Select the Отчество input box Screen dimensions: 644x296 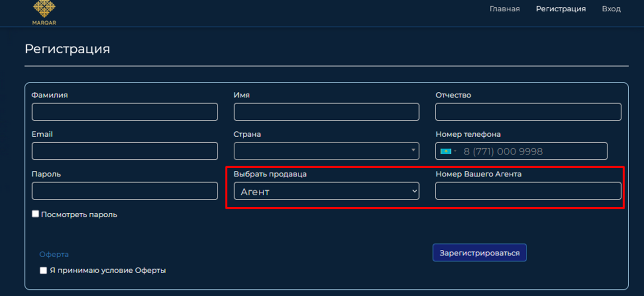[528, 112]
